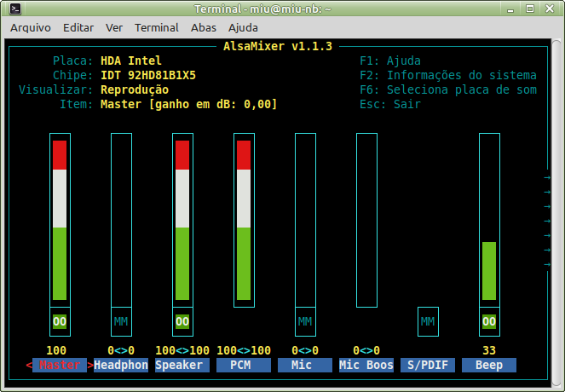Click the Speaker volume bar
565x392 pixels.
182,220
